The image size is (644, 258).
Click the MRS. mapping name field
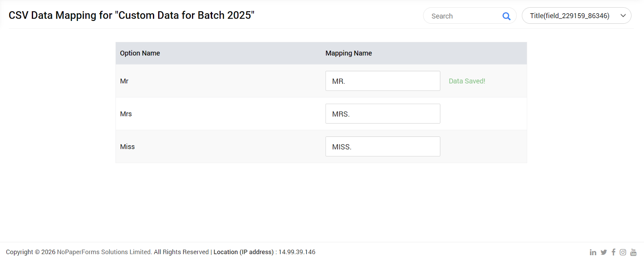click(382, 114)
